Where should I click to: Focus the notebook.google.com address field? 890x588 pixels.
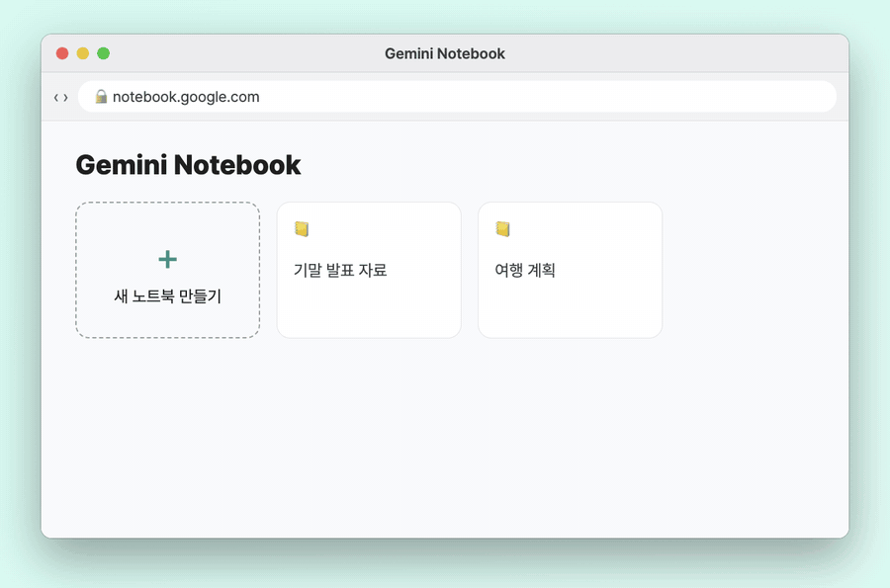pos(457,97)
